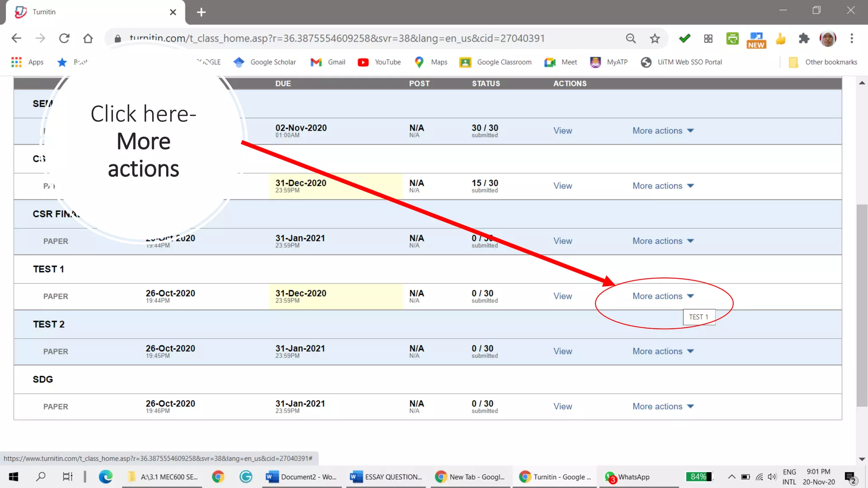This screenshot has width=868, height=488.
Task: Open YouTube bookmark
Action: tap(379, 62)
